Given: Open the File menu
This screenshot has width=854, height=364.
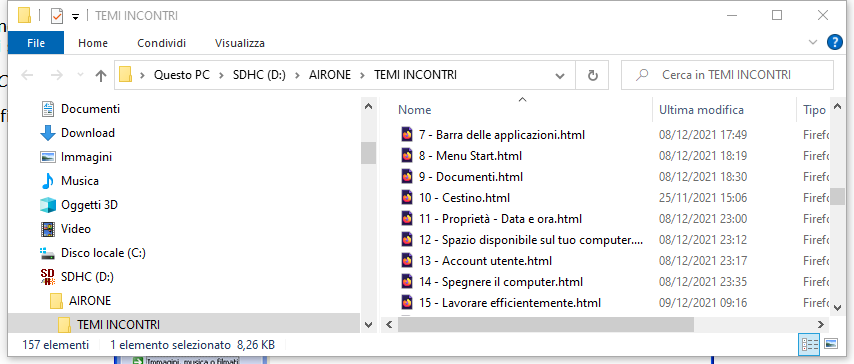Looking at the screenshot, I should point(36,43).
